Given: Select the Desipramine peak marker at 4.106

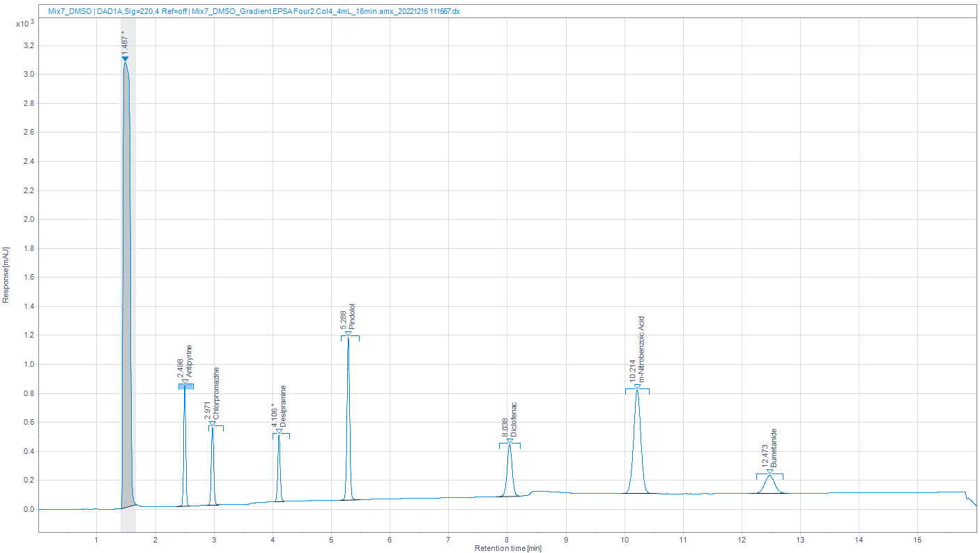Looking at the screenshot, I should tap(279, 431).
